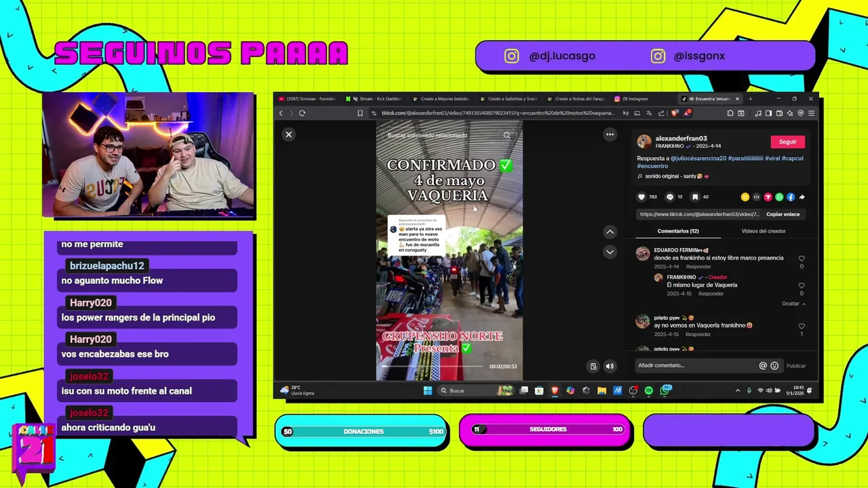This screenshot has height=488, width=868.
Task: Click the auto-scroll icon beside the speaker
Action: pyautogui.click(x=593, y=366)
